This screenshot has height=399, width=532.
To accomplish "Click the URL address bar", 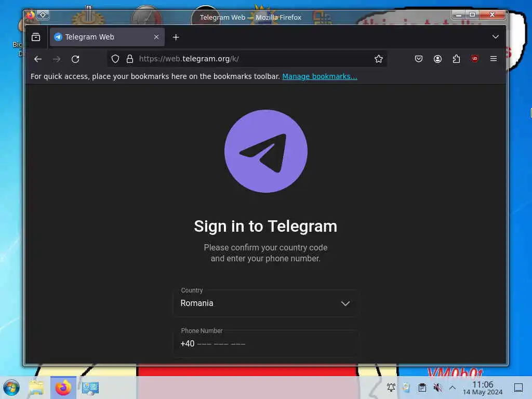I will (x=247, y=59).
